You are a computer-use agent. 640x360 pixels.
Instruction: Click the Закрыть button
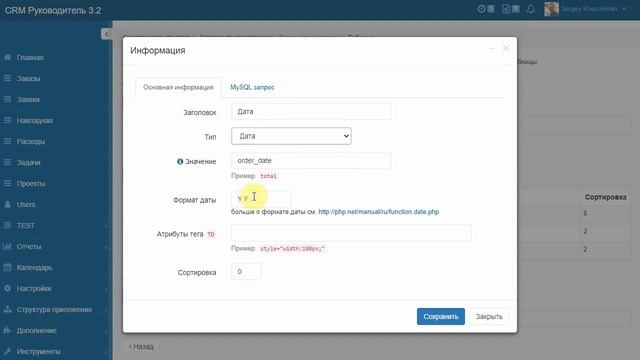489,316
